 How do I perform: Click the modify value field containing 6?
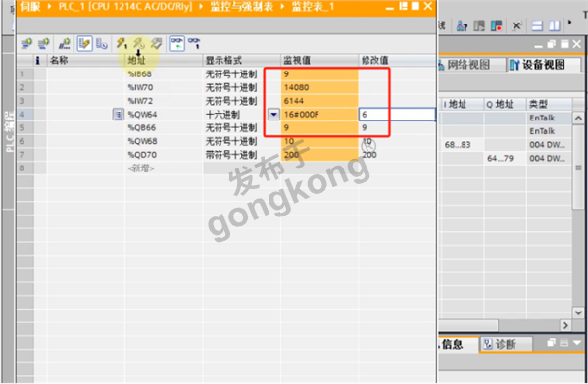[397, 115]
